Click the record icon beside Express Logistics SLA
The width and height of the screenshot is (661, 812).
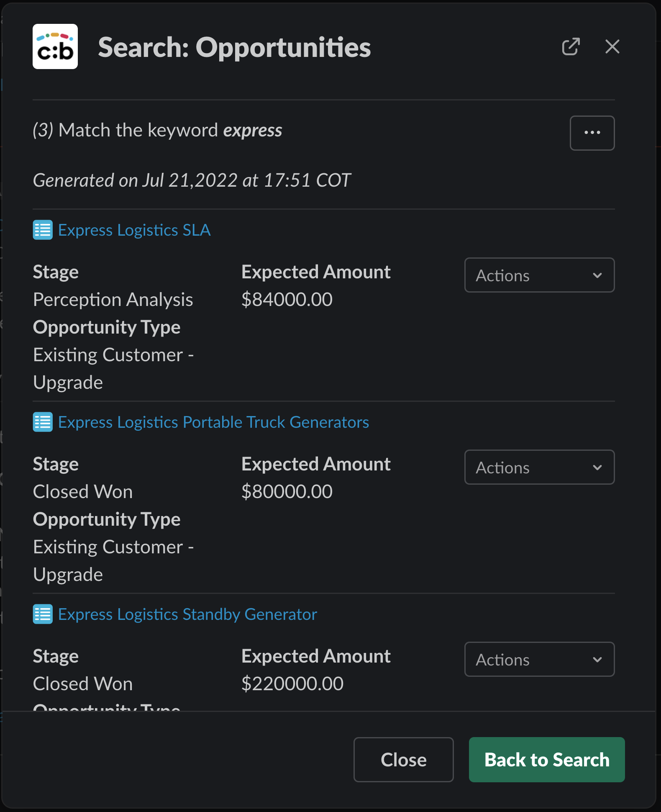43,230
